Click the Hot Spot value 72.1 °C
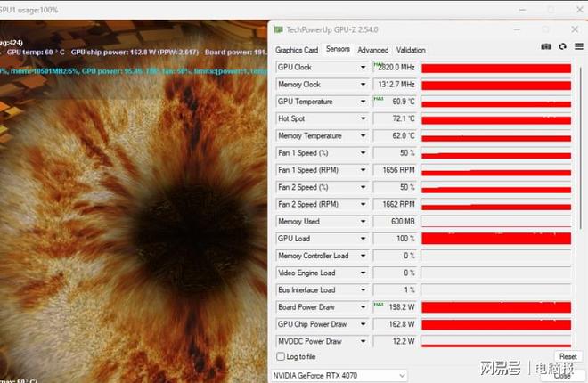 click(x=395, y=118)
